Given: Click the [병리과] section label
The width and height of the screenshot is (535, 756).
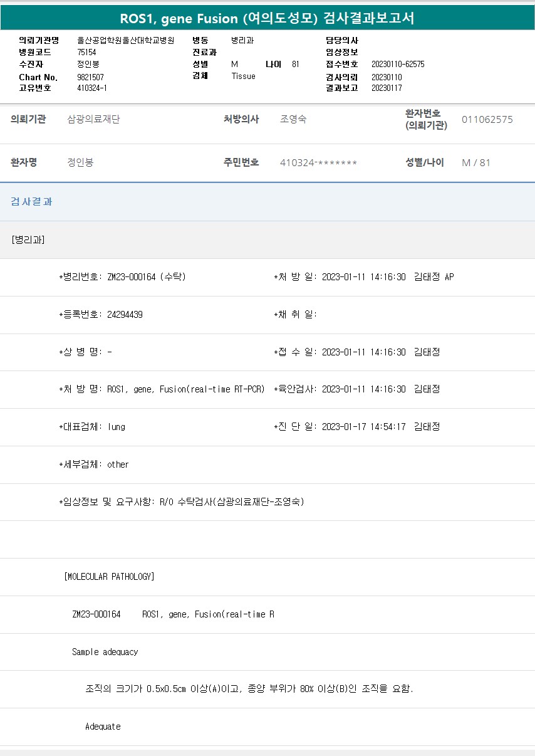Looking at the screenshot, I should point(28,239).
